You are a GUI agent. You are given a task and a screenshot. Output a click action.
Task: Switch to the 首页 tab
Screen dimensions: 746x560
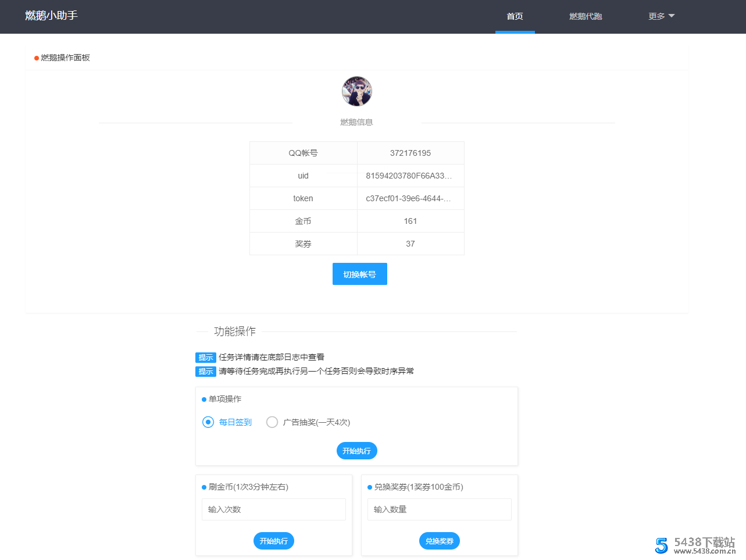pyautogui.click(x=514, y=16)
